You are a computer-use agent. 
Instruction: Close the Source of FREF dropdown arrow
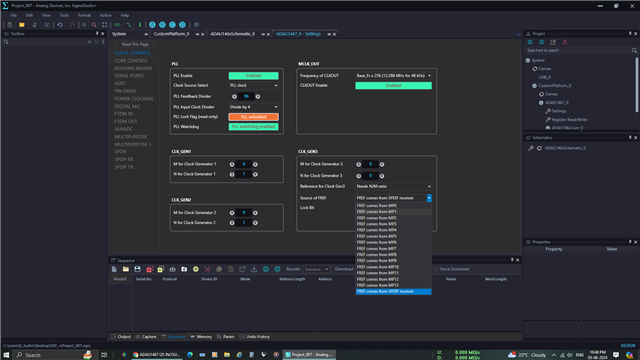pyautogui.click(x=429, y=198)
